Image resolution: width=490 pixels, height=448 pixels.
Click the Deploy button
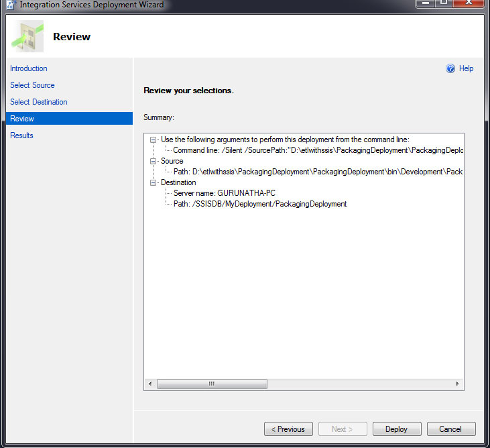click(397, 429)
